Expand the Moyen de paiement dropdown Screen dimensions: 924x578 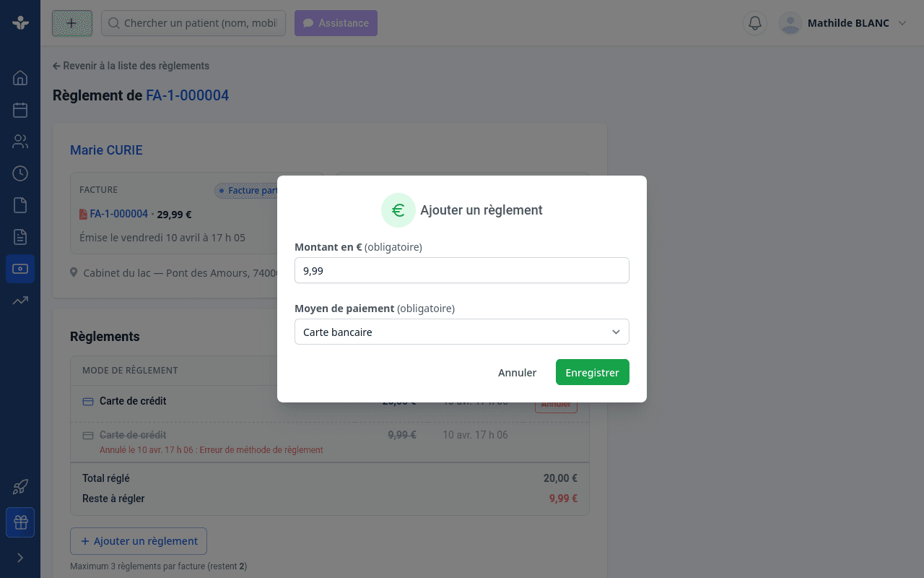tap(462, 332)
